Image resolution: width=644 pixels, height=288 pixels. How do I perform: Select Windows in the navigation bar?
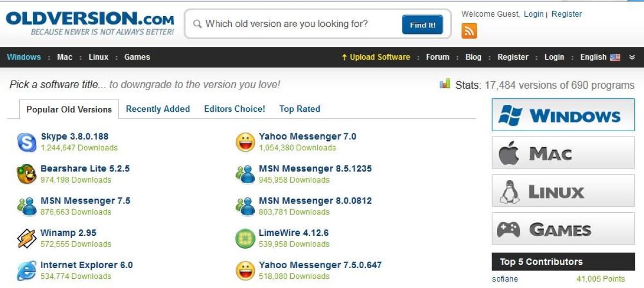[24, 57]
